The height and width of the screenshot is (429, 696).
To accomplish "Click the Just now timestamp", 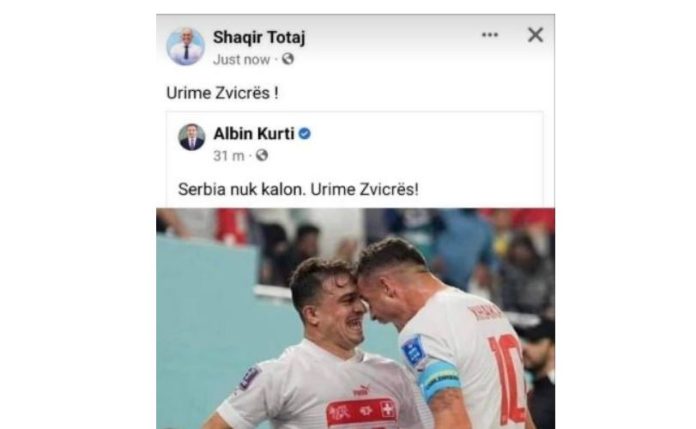I will [x=241, y=60].
